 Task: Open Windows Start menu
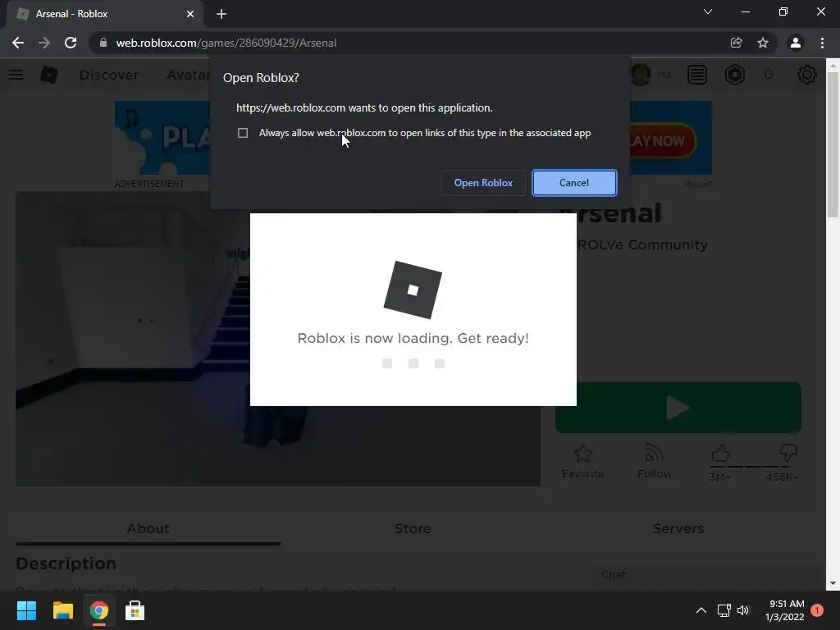(x=26, y=610)
